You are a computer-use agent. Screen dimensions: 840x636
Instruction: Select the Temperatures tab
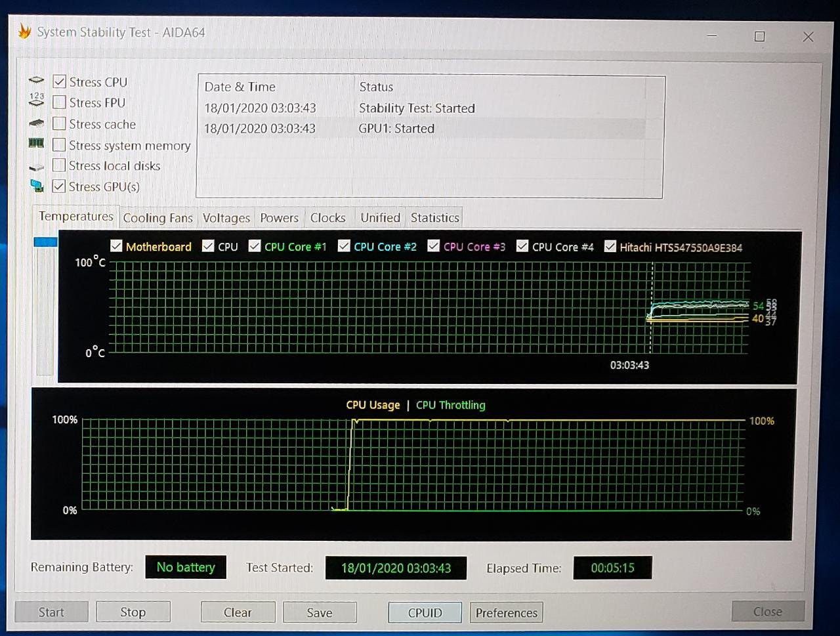click(x=75, y=217)
